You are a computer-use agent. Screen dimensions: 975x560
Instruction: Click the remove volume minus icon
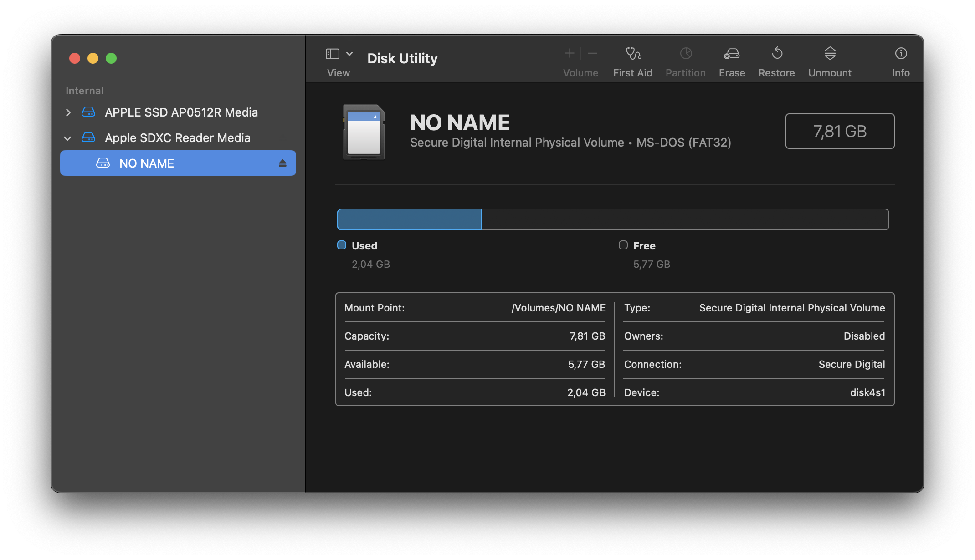592,54
